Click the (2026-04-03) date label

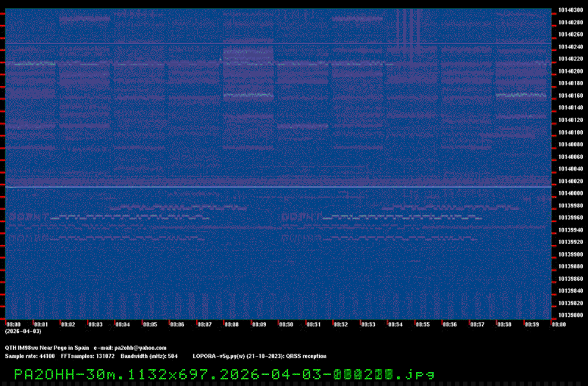click(18, 332)
